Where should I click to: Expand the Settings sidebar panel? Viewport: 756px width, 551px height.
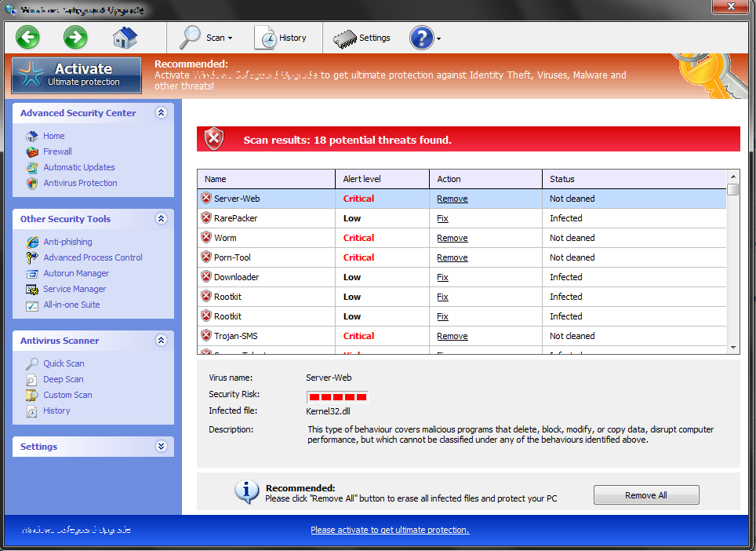[161, 447]
